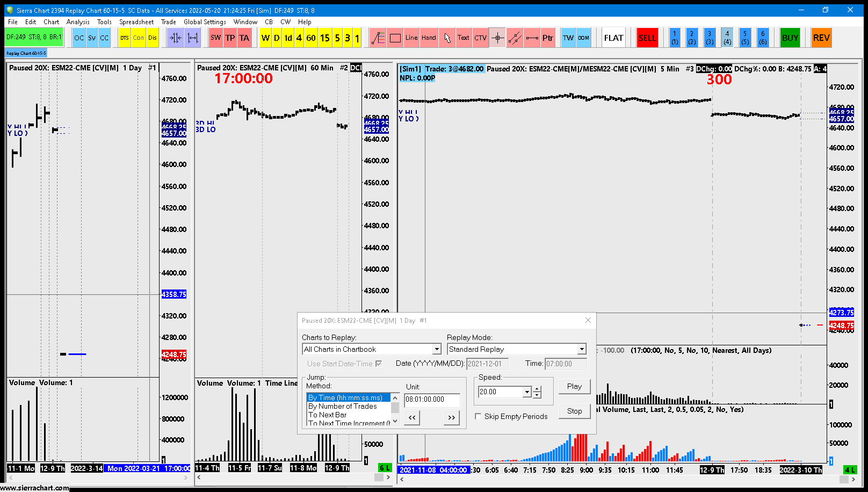Open the TW trade window
The width and height of the screenshot is (868, 492).
(568, 38)
